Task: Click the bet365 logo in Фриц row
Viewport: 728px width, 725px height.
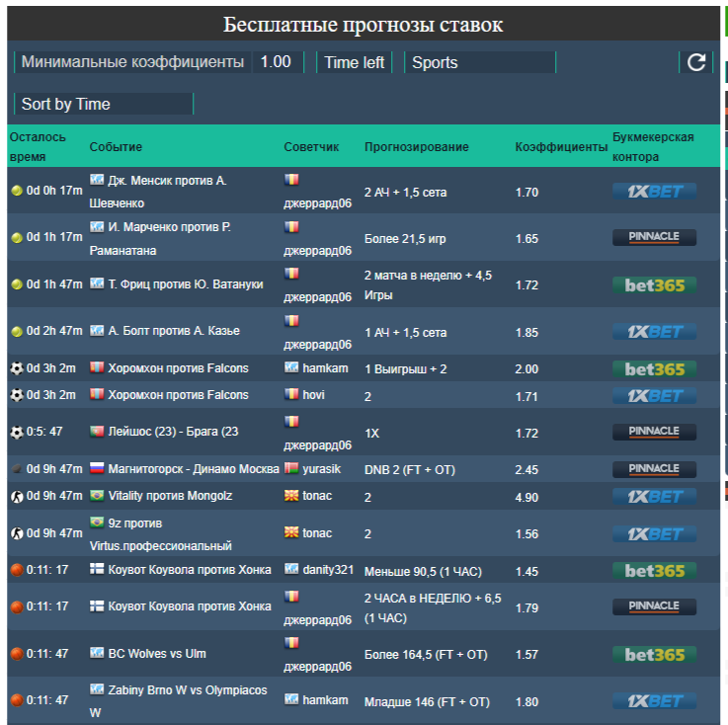Action: pos(654,285)
